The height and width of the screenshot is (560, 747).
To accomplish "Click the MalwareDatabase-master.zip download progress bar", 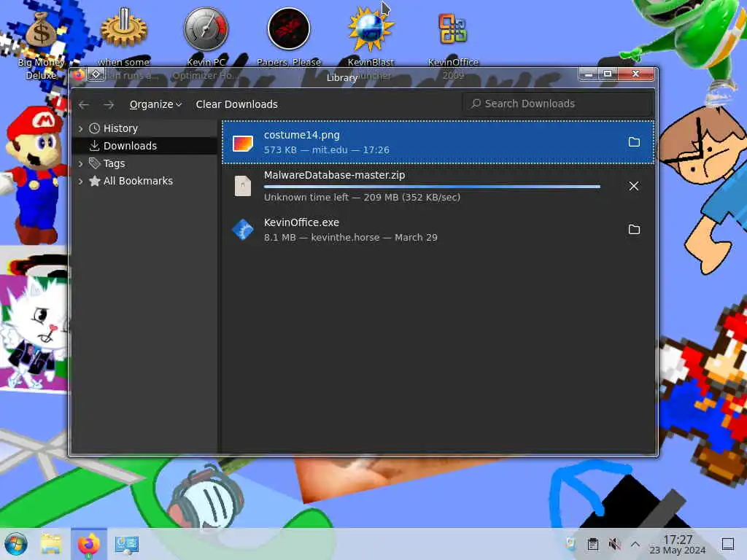I will point(432,187).
